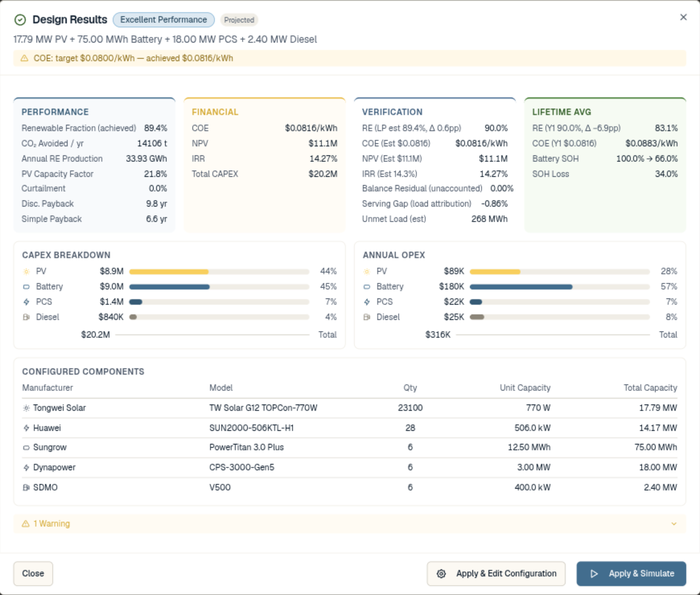Click the PV OPEX 28% progress bar
Viewport: 700px width, 595px height.
(x=560, y=271)
